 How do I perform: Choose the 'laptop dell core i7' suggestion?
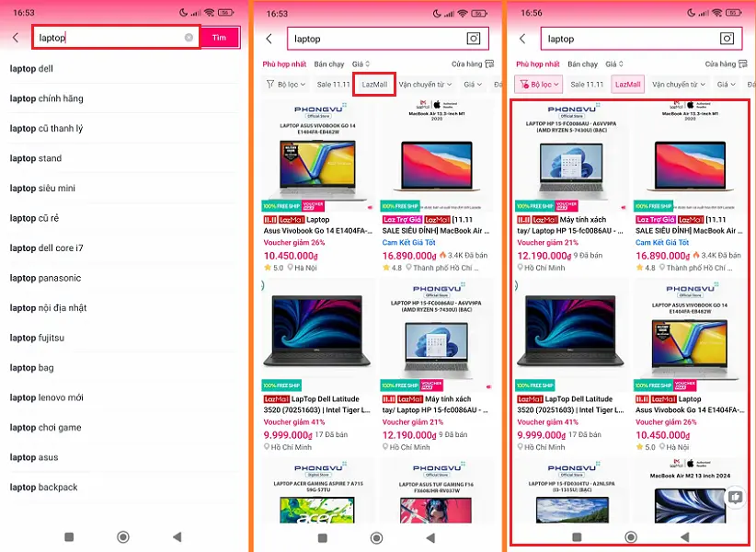(46, 247)
